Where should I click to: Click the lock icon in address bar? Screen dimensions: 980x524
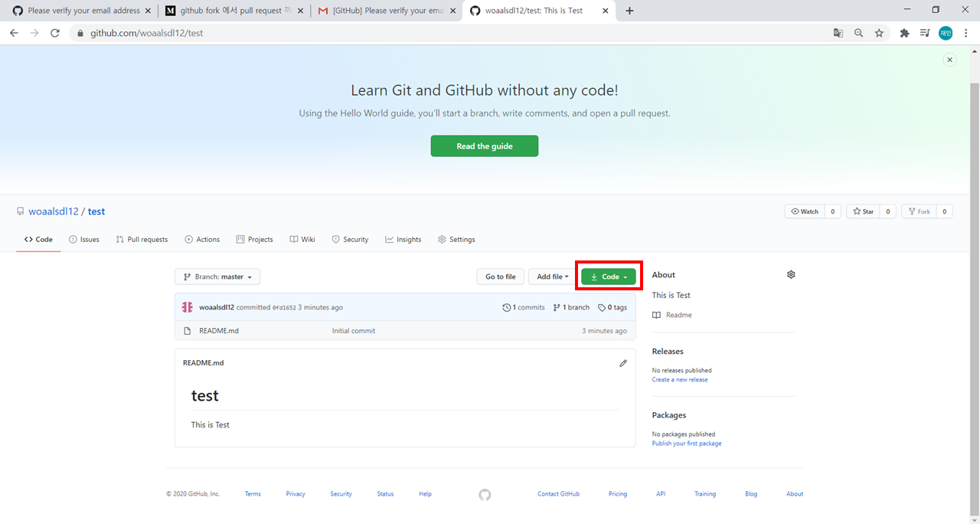click(80, 33)
